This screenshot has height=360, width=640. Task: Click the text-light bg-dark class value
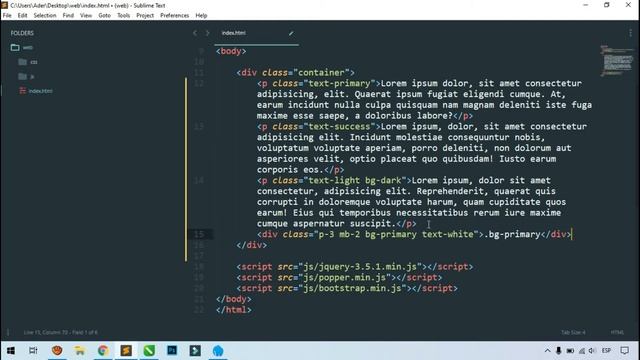[x=355, y=180]
